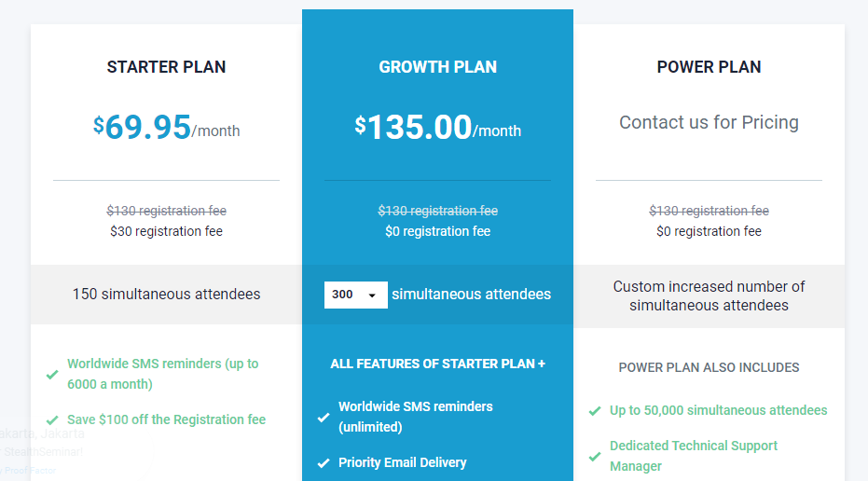Click the $69.95/month Starter price
868x481 pixels.
pos(166,128)
